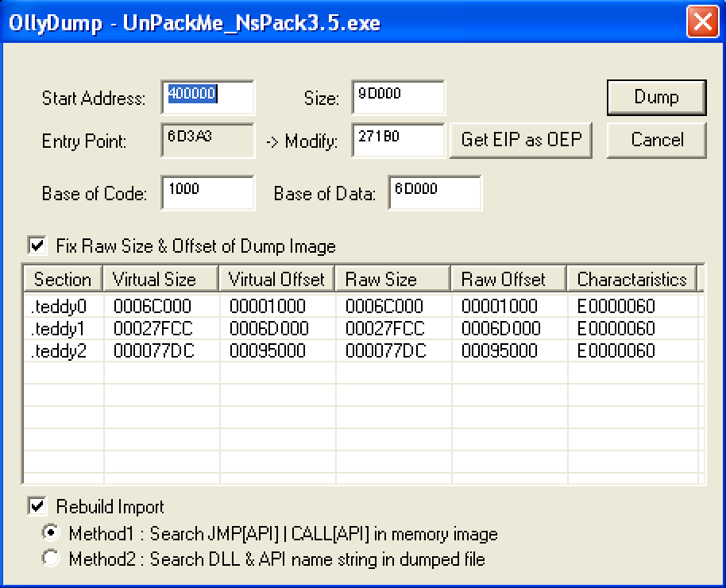726x588 pixels.
Task: Select the Size input field
Action: click(398, 97)
